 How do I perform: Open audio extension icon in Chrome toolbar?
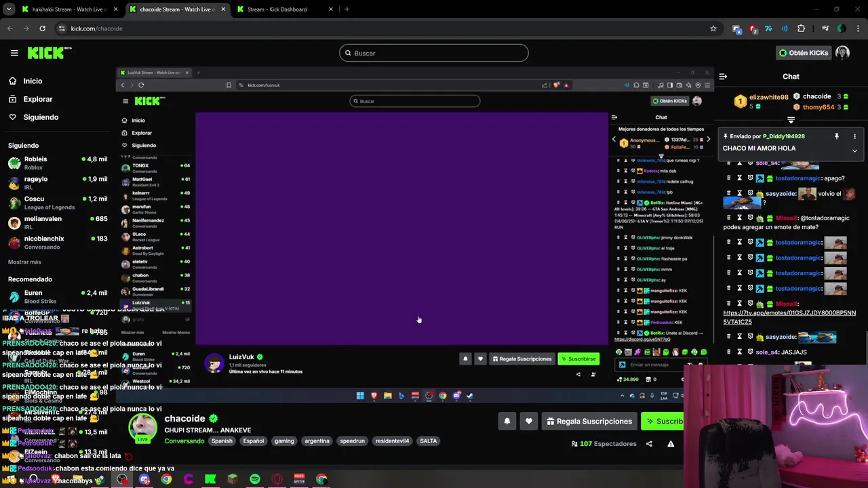pyautogui.click(x=785, y=28)
